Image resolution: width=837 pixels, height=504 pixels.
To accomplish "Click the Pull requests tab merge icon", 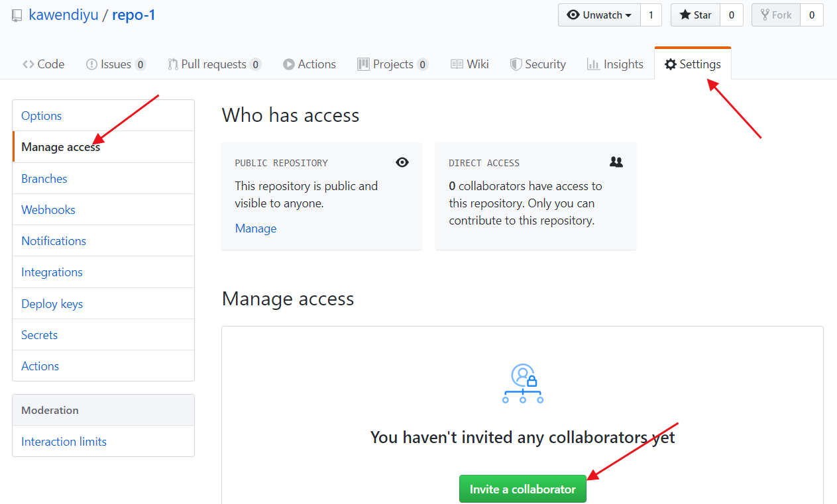I will pyautogui.click(x=173, y=64).
